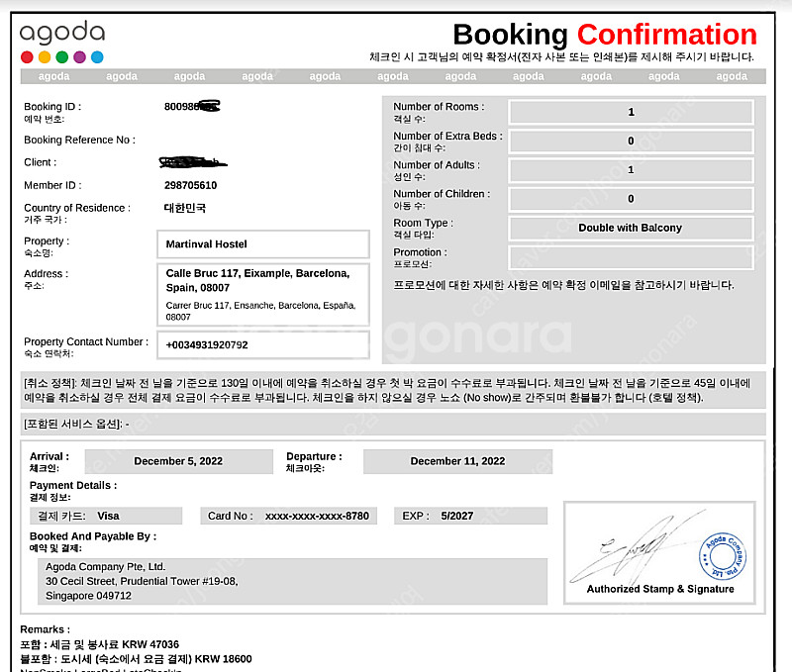This screenshot has width=792, height=672.
Task: Click the "Country of Residence :" label
Action: pos(77,208)
